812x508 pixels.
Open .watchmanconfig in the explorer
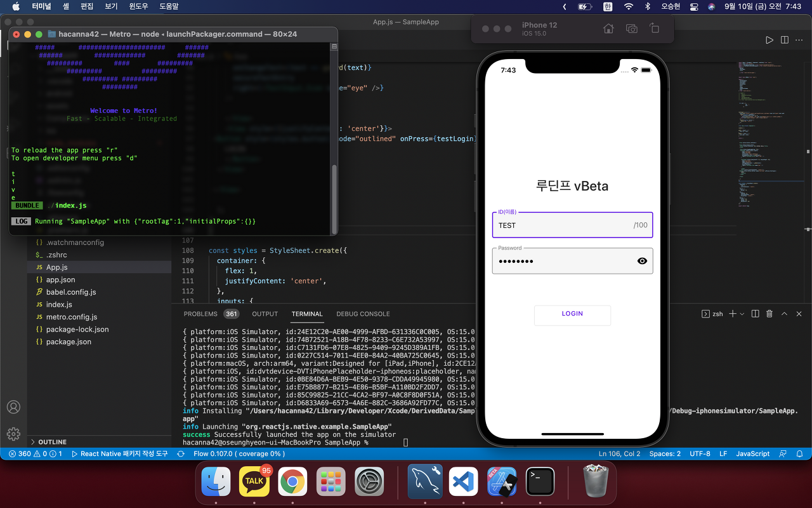click(75, 243)
